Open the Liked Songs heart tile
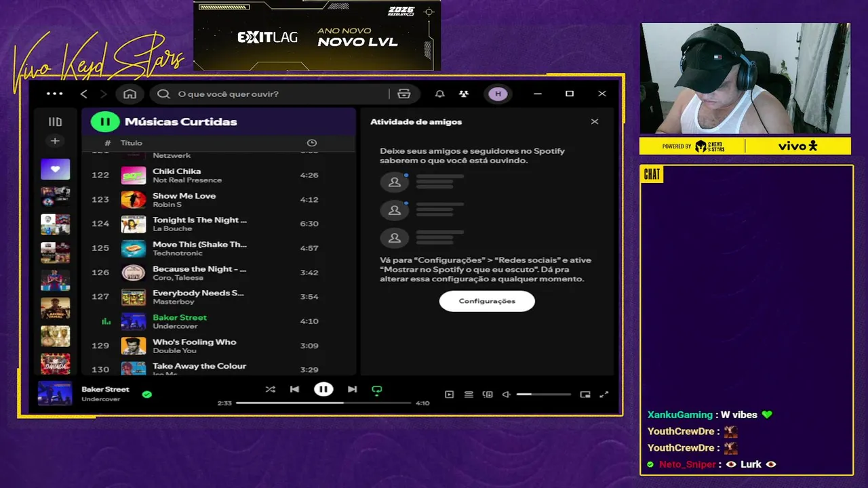 click(55, 169)
